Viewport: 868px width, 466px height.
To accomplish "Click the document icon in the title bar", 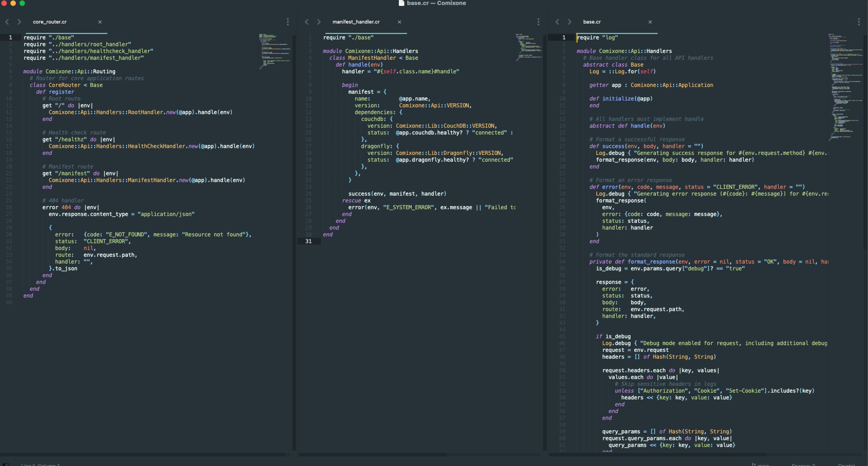I will 401,3.
